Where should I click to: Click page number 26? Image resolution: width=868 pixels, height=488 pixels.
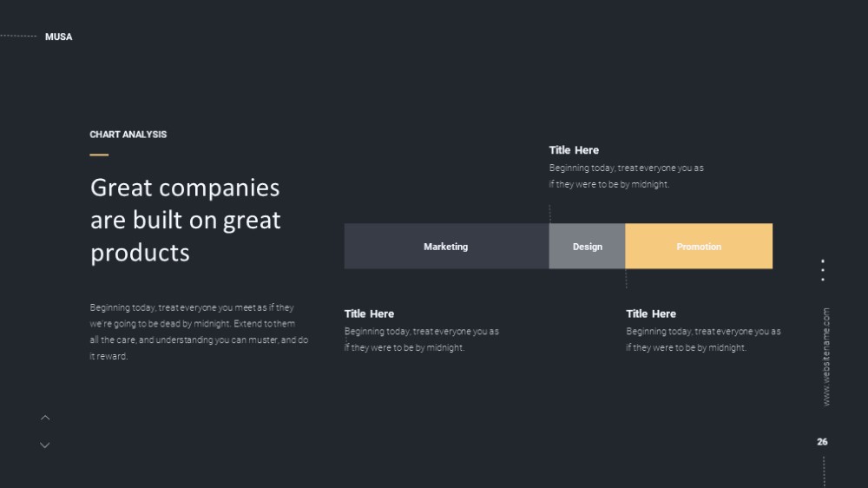point(822,441)
